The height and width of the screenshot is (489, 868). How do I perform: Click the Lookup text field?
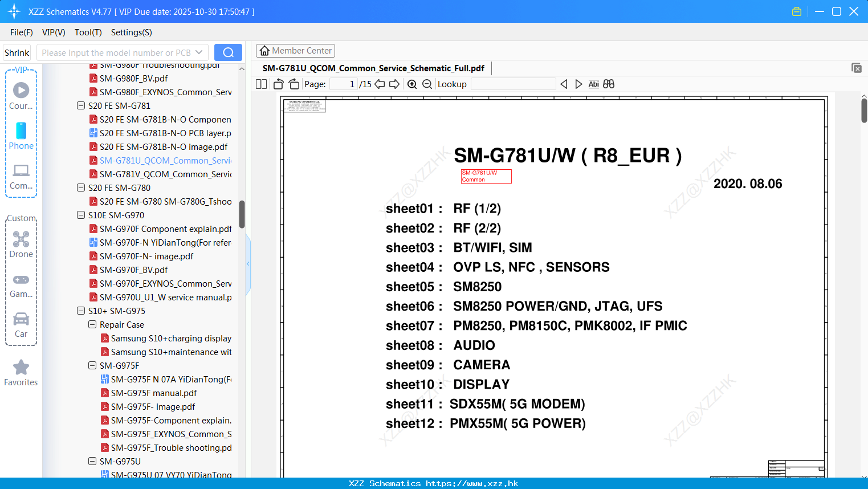513,84
